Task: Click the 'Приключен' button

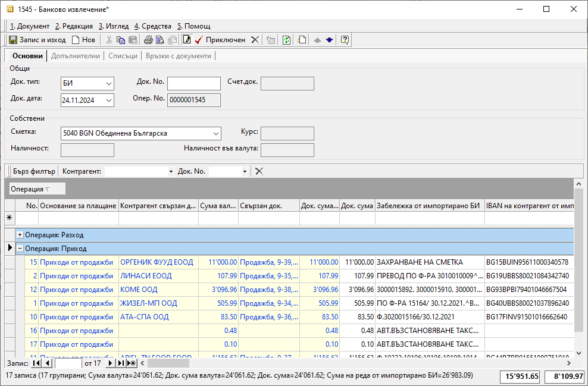Action: tap(220, 40)
